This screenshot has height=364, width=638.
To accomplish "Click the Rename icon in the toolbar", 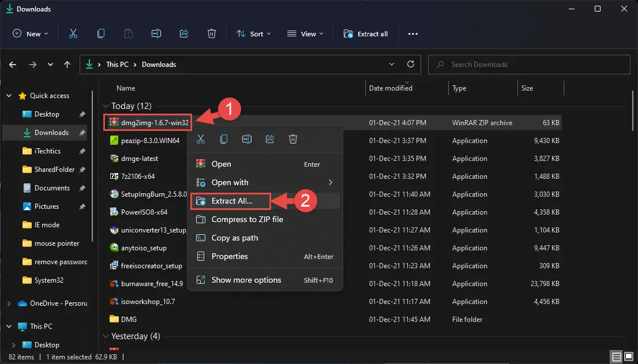I will point(156,34).
